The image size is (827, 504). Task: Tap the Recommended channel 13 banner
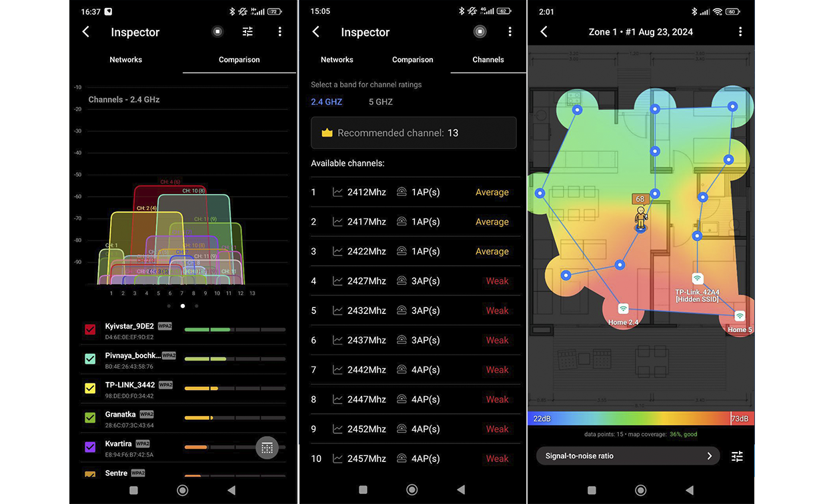[x=414, y=133]
